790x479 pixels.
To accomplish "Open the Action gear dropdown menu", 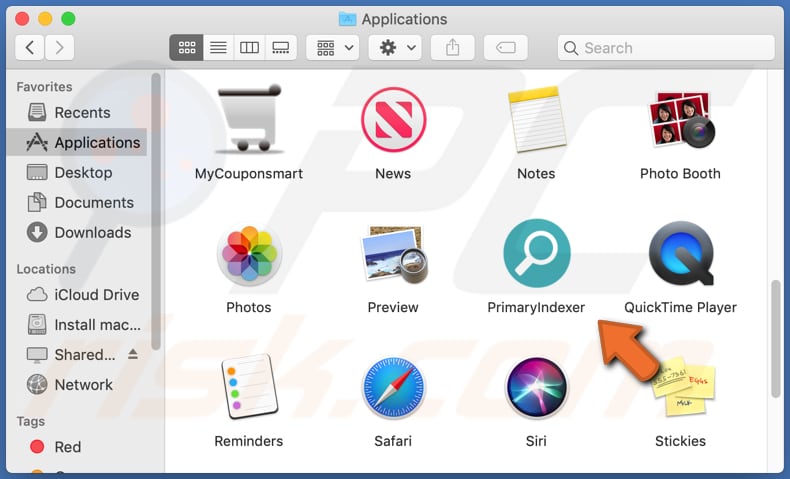I will pyautogui.click(x=393, y=47).
